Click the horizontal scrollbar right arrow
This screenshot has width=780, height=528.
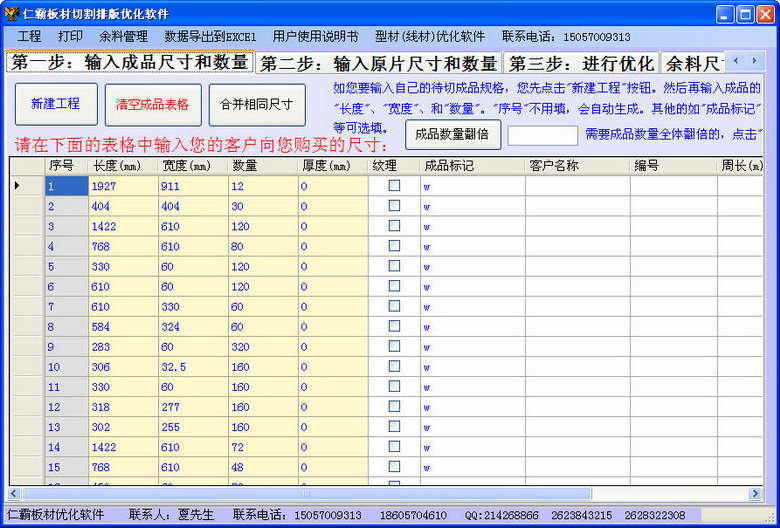755,493
